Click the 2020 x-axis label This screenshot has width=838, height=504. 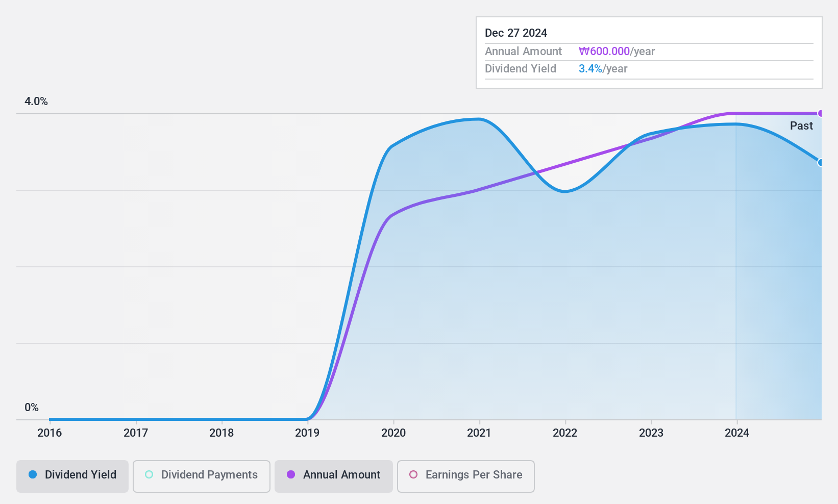click(393, 433)
